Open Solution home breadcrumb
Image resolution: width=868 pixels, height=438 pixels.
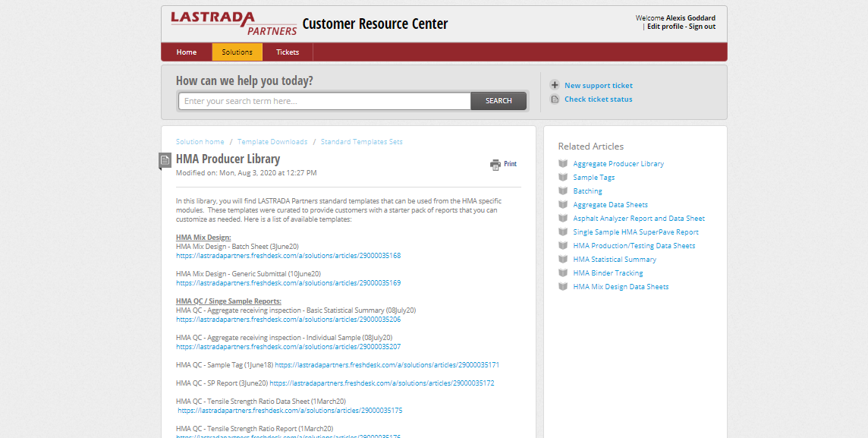[200, 142]
